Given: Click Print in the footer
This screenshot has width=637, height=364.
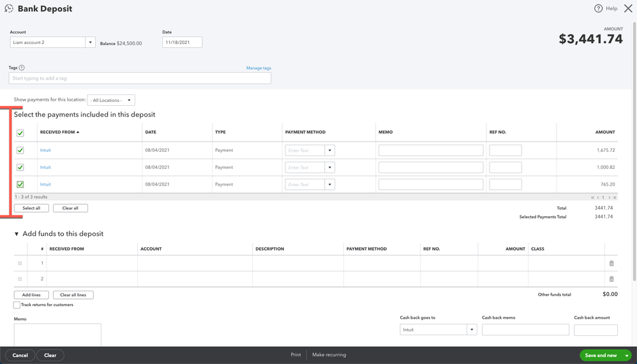Looking at the screenshot, I should (296, 354).
